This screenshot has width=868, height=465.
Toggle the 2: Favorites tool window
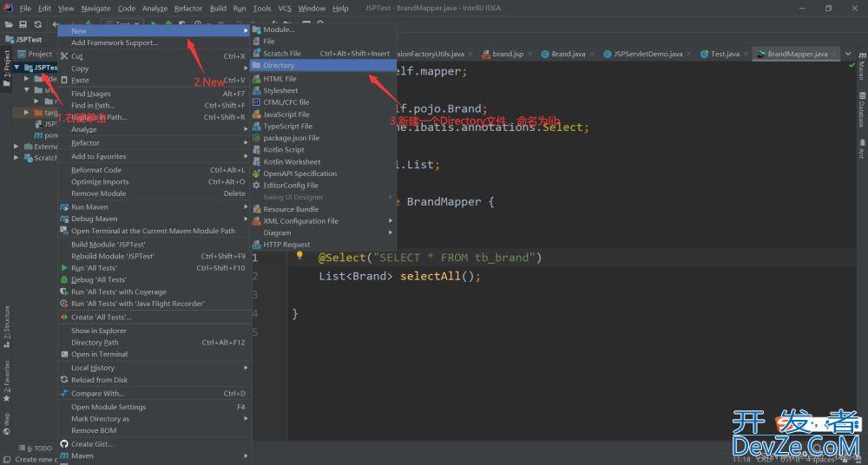point(7,380)
